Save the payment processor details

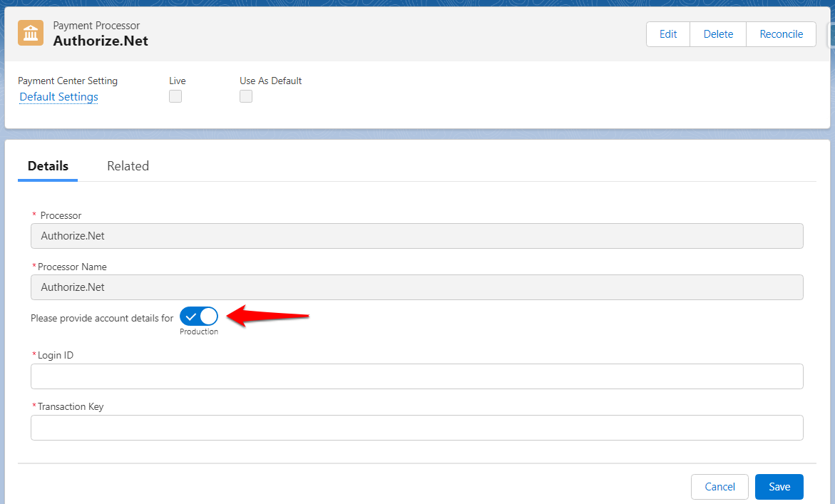pyautogui.click(x=779, y=486)
